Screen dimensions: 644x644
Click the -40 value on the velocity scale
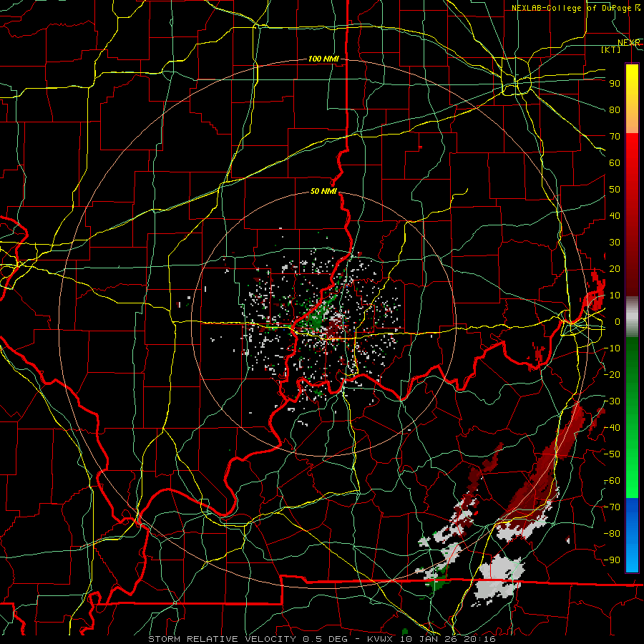pos(613,428)
